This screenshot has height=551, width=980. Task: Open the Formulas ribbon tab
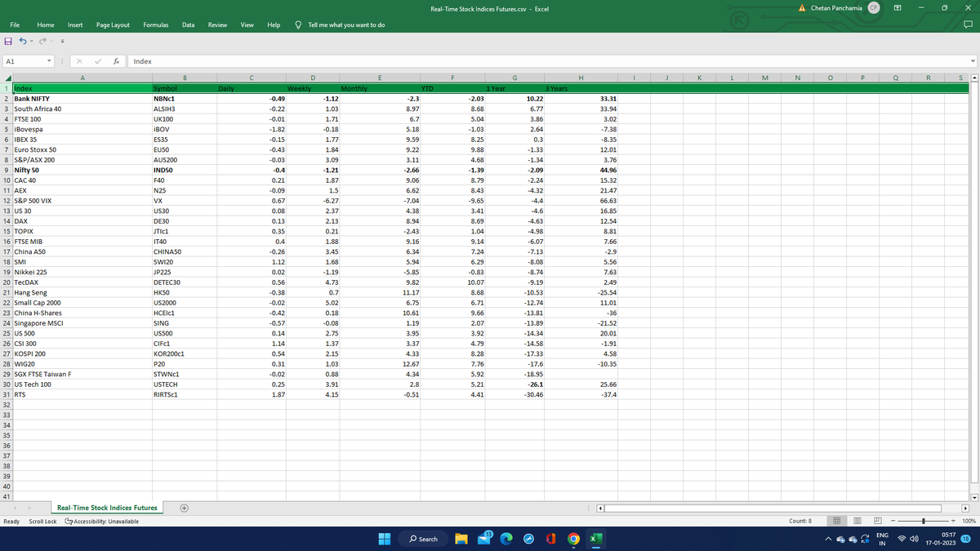tap(156, 25)
